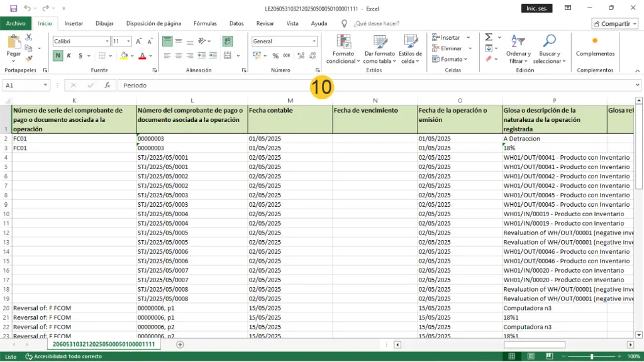Open Formato condicional icon
644x362 pixels.
coord(343,42)
